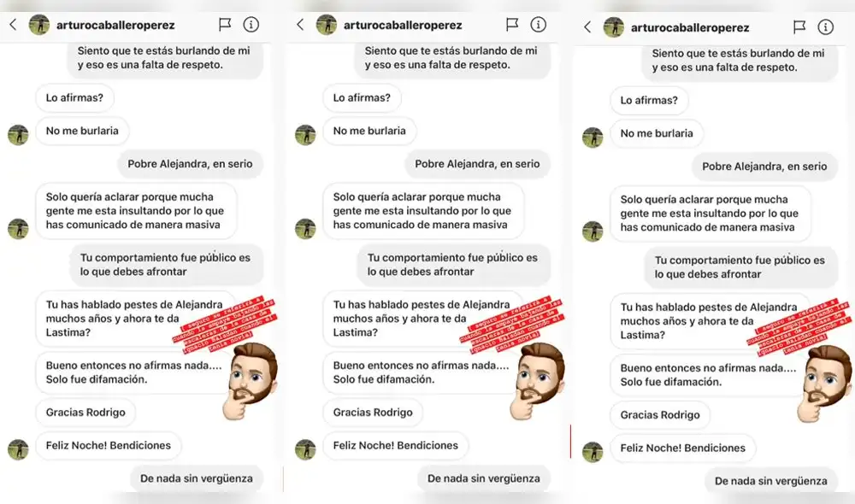Viewport: 855px width, 504px height.
Task: Click the avatar beside 'Feliz Noche! Bendiciones' in the left chat
Action: click(x=18, y=449)
